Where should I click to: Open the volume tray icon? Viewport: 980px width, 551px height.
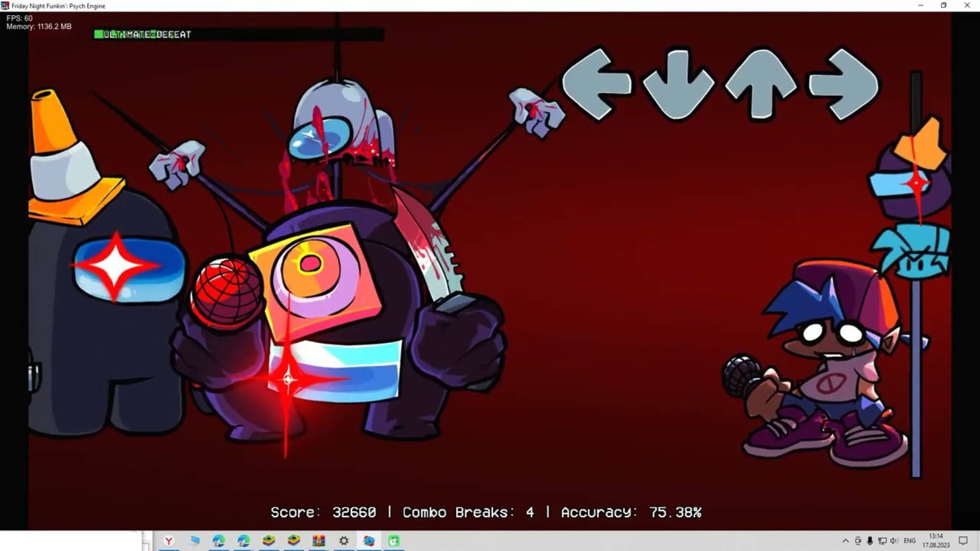[894, 541]
